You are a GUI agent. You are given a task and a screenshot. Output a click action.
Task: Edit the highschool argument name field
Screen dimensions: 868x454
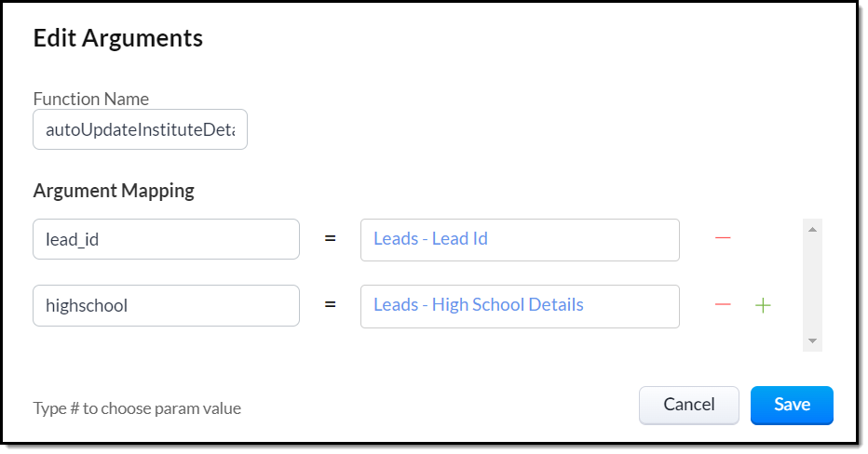tap(166, 305)
